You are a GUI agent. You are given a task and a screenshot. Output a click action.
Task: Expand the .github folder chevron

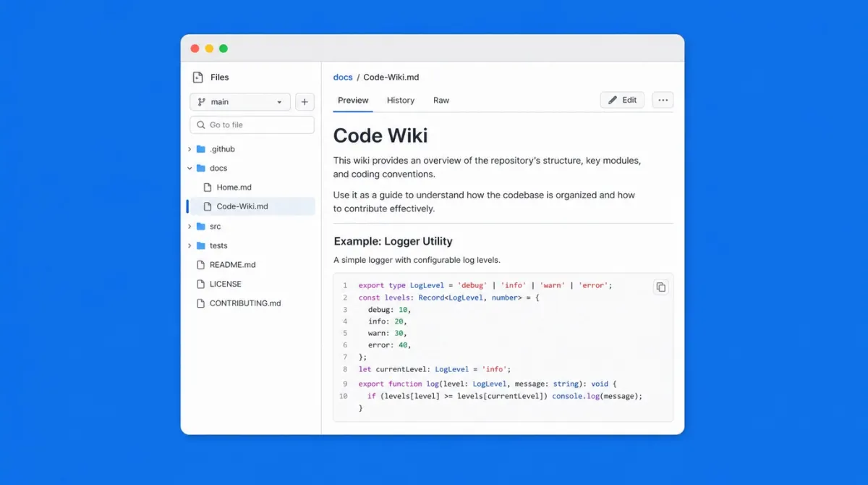(190, 149)
